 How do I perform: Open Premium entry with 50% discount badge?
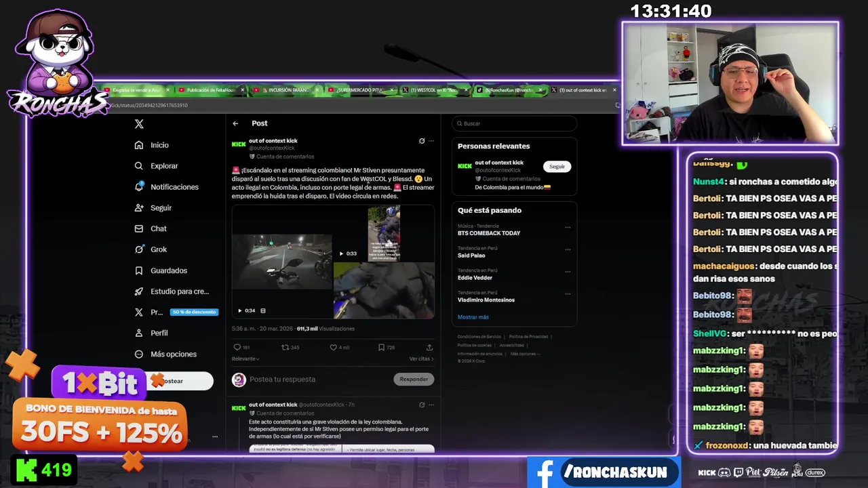coord(175,312)
